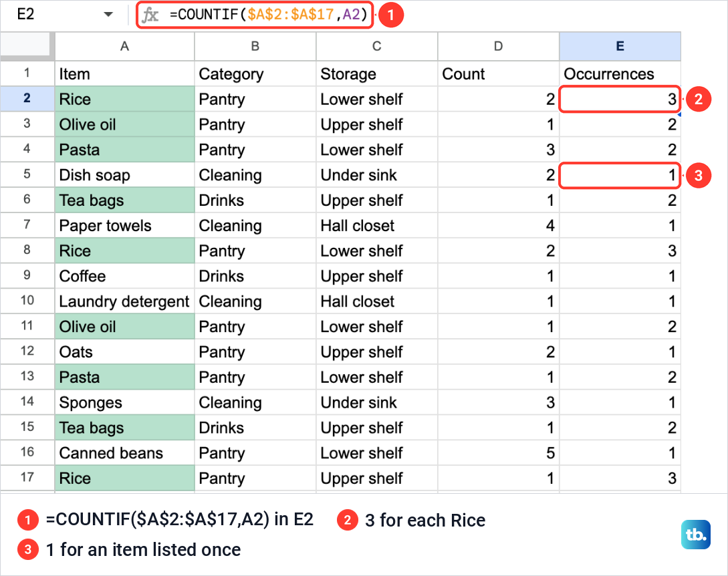Click Count value 4 in Paper towels row
The width and height of the screenshot is (728, 576).
click(x=498, y=226)
